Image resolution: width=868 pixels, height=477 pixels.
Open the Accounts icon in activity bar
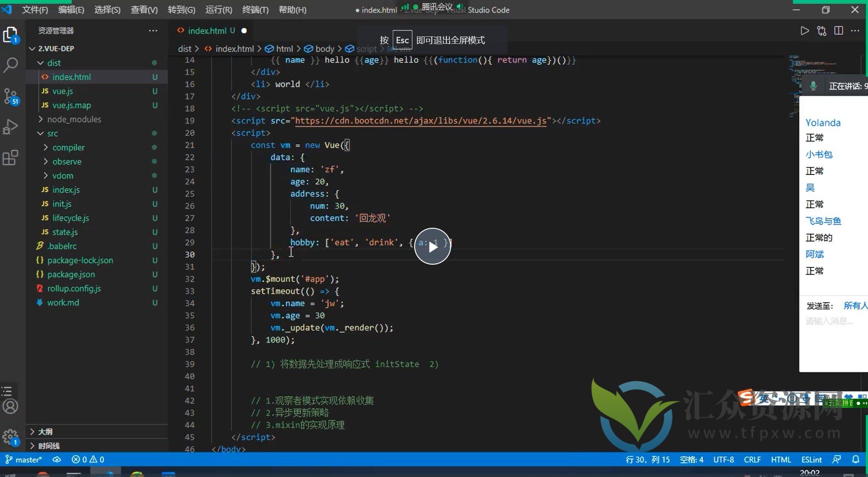pyautogui.click(x=10, y=406)
